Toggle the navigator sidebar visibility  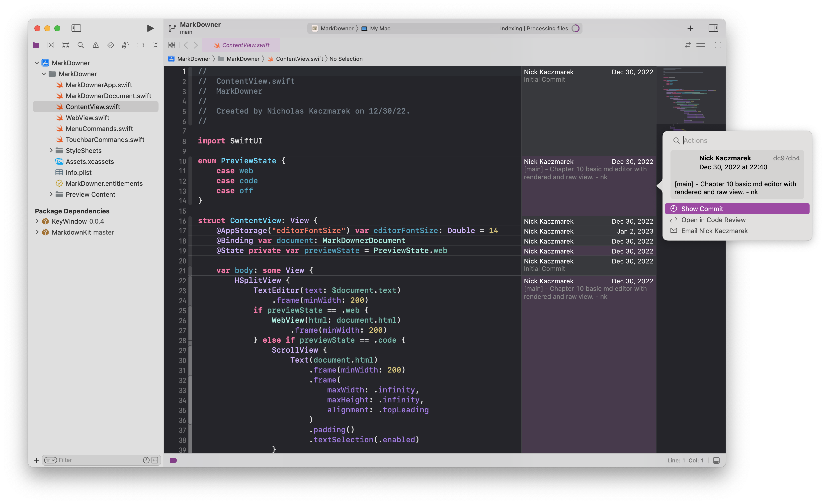click(76, 28)
